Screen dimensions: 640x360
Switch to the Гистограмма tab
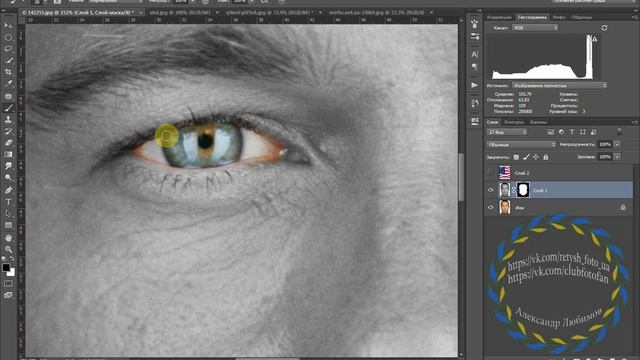[x=532, y=18]
